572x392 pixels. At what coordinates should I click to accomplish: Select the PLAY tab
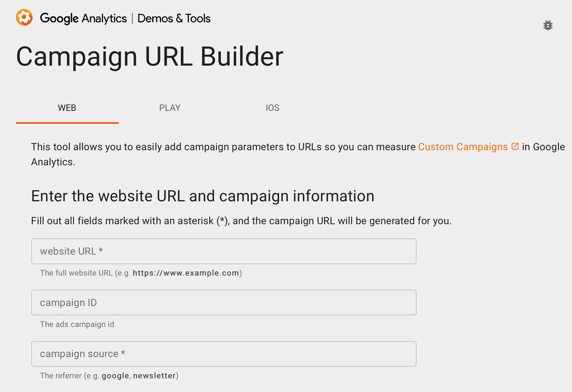[169, 107]
